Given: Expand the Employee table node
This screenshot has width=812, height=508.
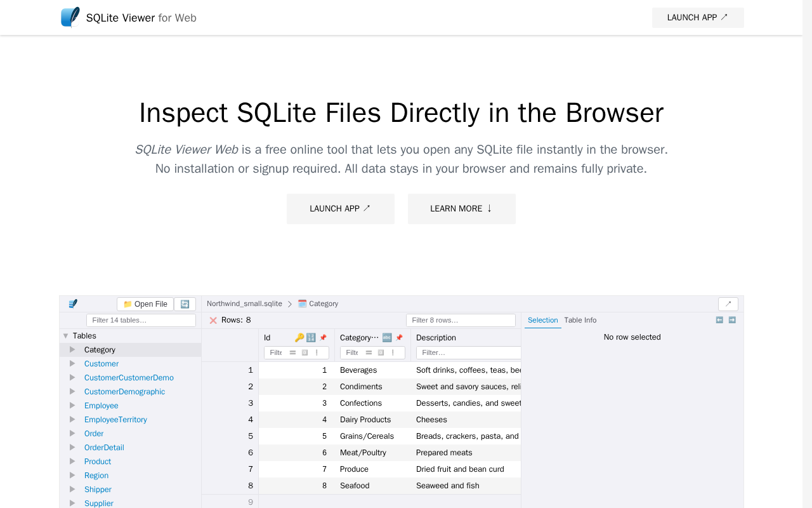Looking at the screenshot, I should coord(72,406).
